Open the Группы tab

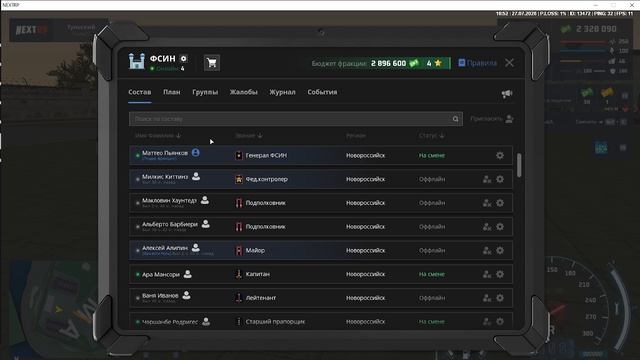coord(205,92)
